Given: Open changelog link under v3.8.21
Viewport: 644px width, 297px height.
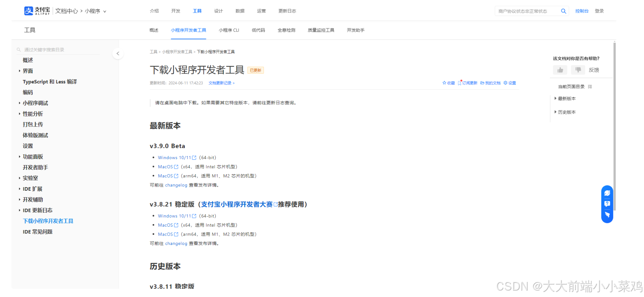Looking at the screenshot, I should pos(176,243).
